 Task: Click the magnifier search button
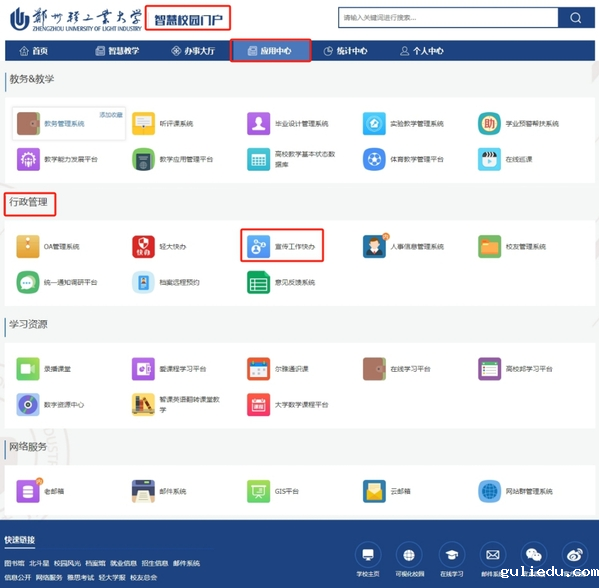click(576, 18)
